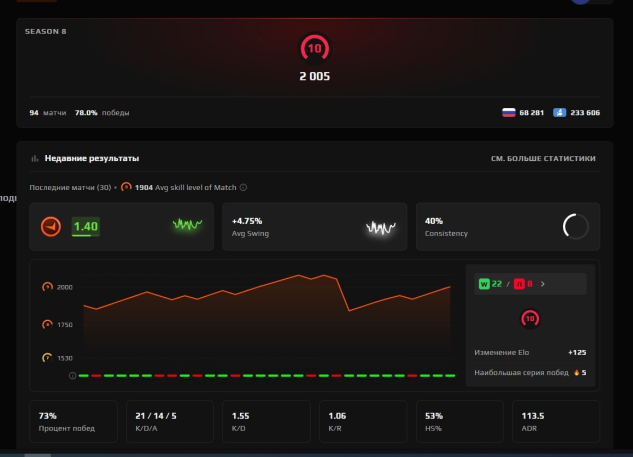
Task: Click the Consistency circular progress ring
Action: [x=575, y=226]
